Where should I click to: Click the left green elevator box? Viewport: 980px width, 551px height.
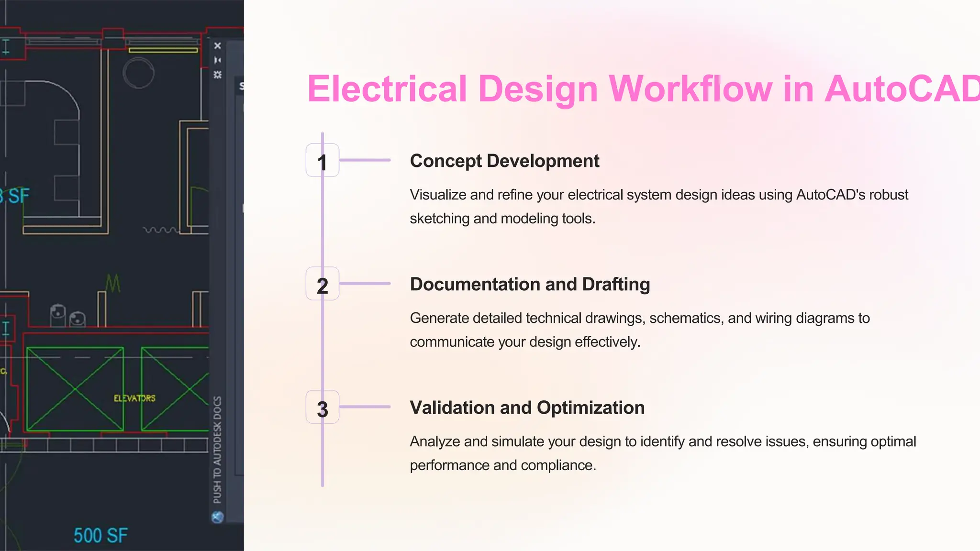(75, 389)
